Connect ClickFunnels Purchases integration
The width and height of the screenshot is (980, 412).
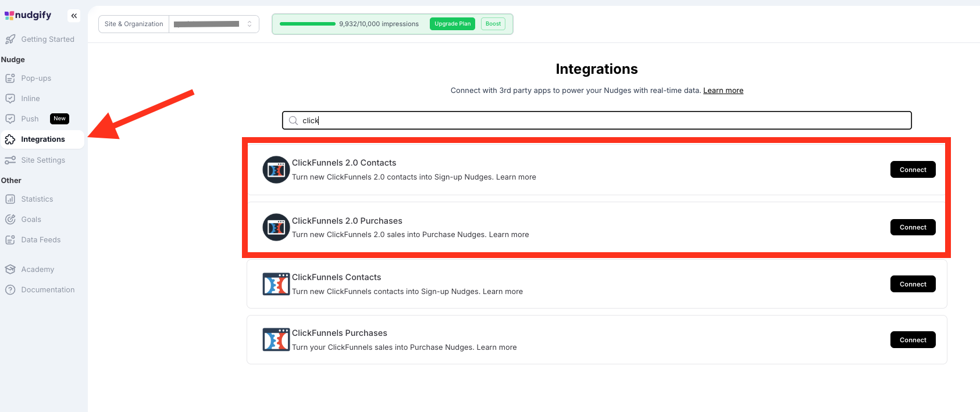click(x=913, y=340)
